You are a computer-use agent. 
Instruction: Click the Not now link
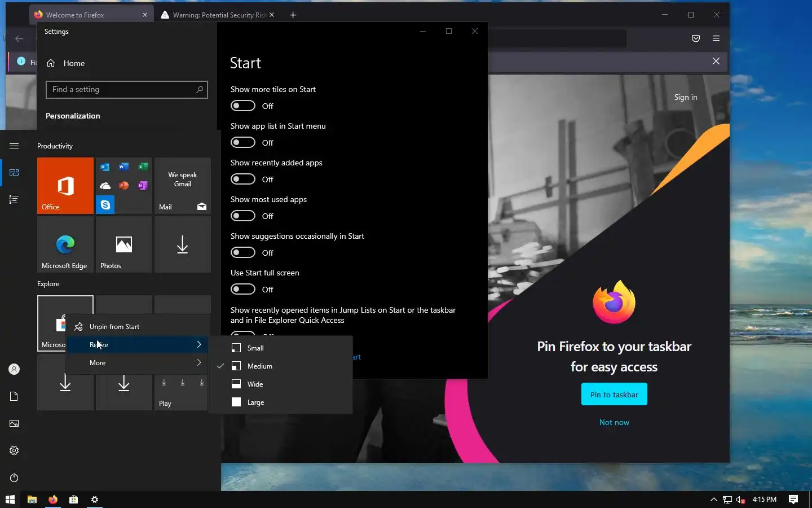coord(614,422)
